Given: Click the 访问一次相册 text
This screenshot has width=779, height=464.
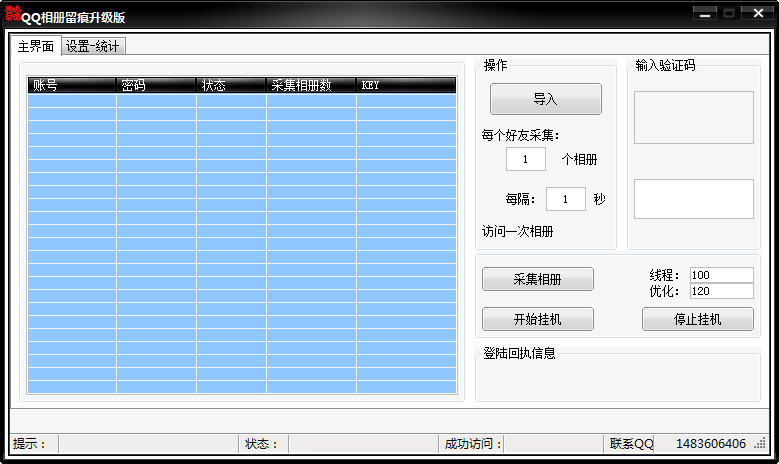Looking at the screenshot, I should [x=517, y=232].
